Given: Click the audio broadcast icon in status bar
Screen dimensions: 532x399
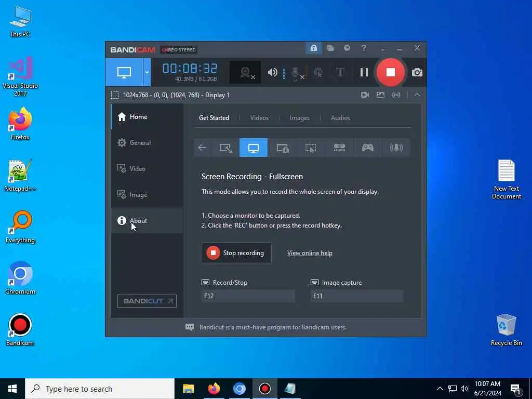Looking at the screenshot, I should pos(396,95).
